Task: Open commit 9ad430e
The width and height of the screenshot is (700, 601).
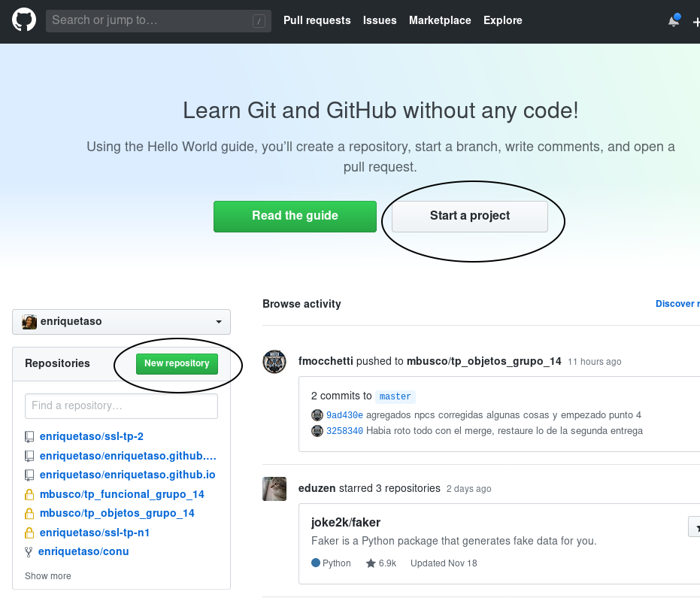Action: click(x=344, y=415)
